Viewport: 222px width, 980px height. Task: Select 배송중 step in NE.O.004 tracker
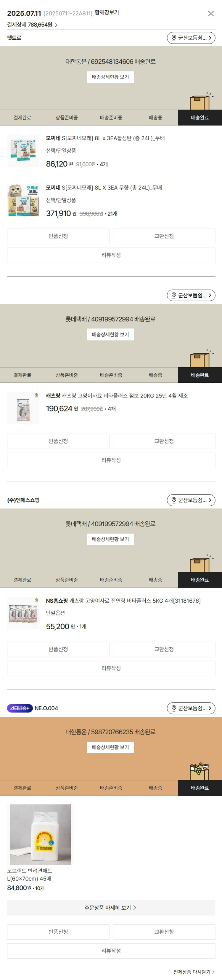(x=155, y=788)
